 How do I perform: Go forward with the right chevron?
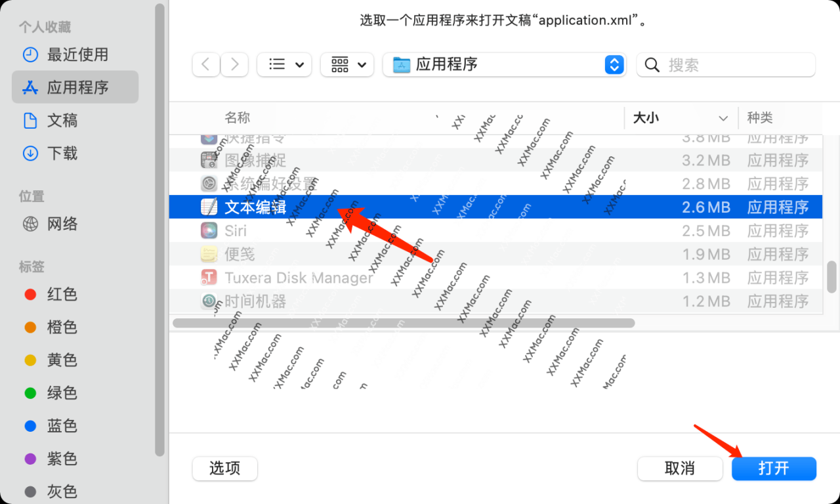(234, 64)
